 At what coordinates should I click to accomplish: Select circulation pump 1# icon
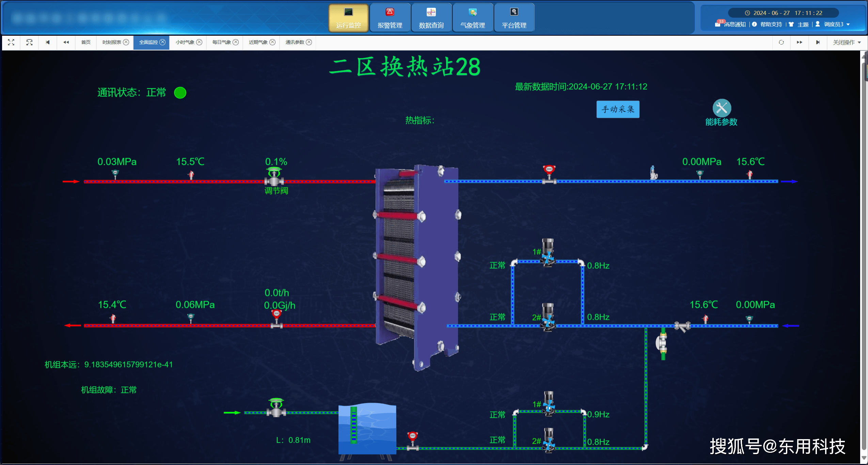click(548, 253)
